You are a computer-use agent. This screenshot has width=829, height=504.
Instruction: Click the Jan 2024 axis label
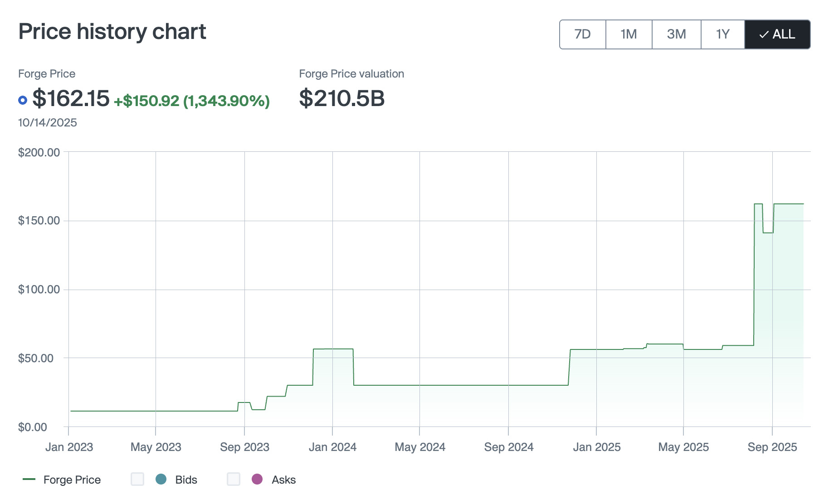click(332, 447)
